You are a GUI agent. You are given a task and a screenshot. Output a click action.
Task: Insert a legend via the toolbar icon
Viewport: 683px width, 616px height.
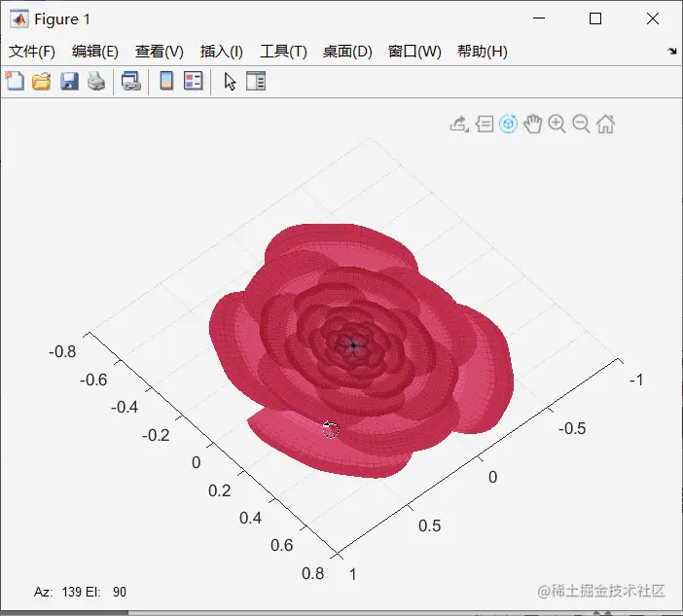pos(194,81)
